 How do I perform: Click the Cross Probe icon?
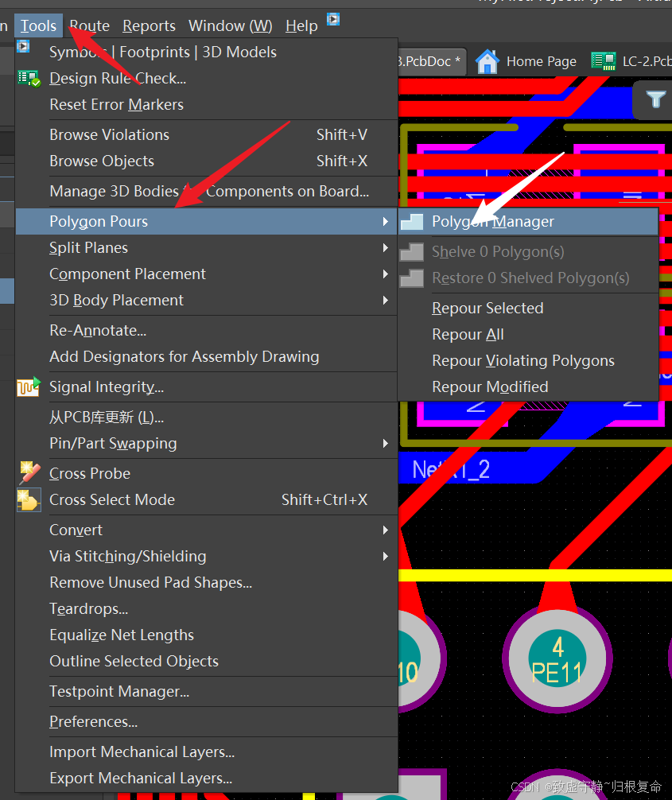[29, 473]
